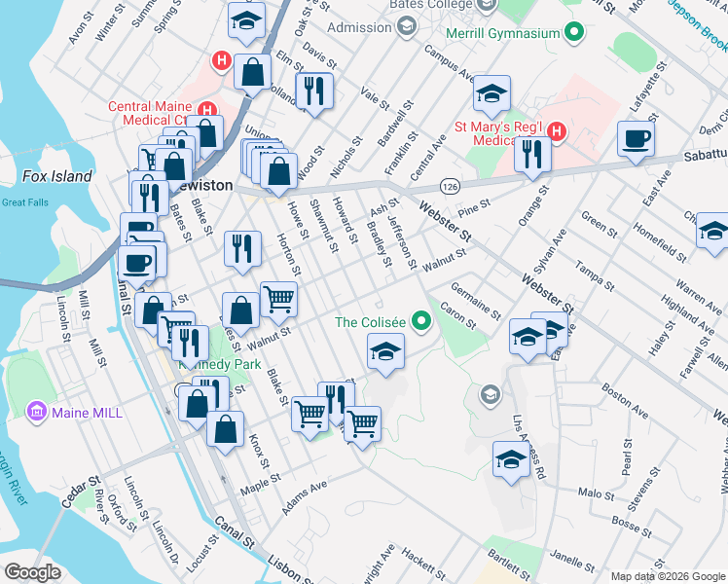
Task: Open the restaurant marker beside St Mary's Medical
Action: coord(532,158)
